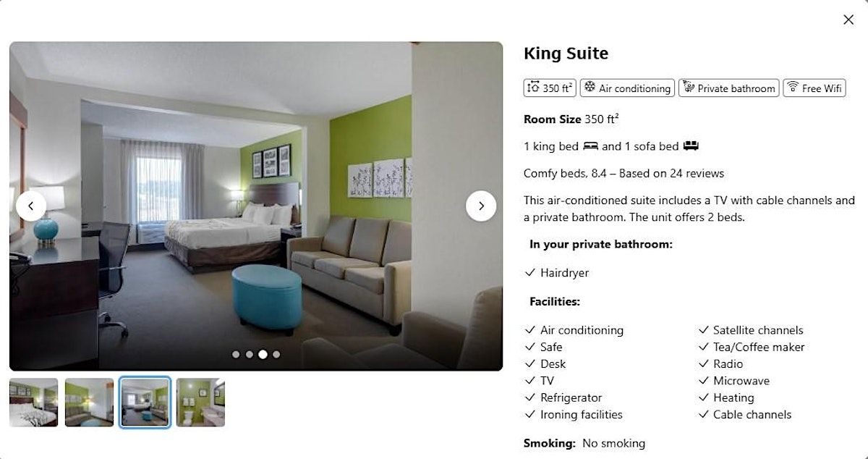The width and height of the screenshot is (868, 459).
Task: Click the Free Wifi signal icon
Action: (793, 88)
